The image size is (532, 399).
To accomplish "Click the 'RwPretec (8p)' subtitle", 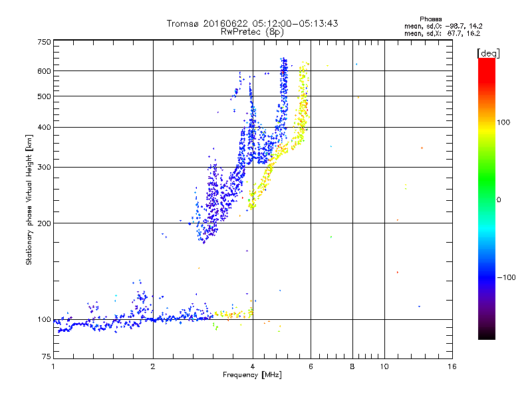I will [x=252, y=32].
